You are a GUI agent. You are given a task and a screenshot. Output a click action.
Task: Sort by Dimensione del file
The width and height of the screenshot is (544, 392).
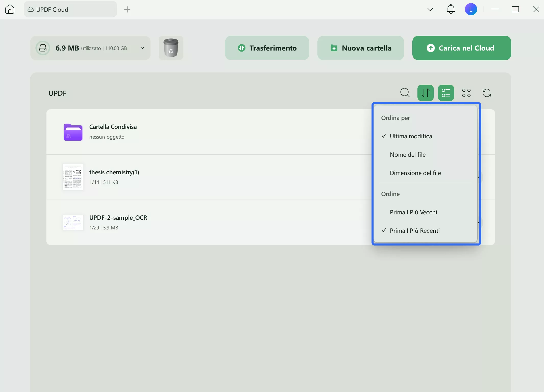pyautogui.click(x=415, y=173)
